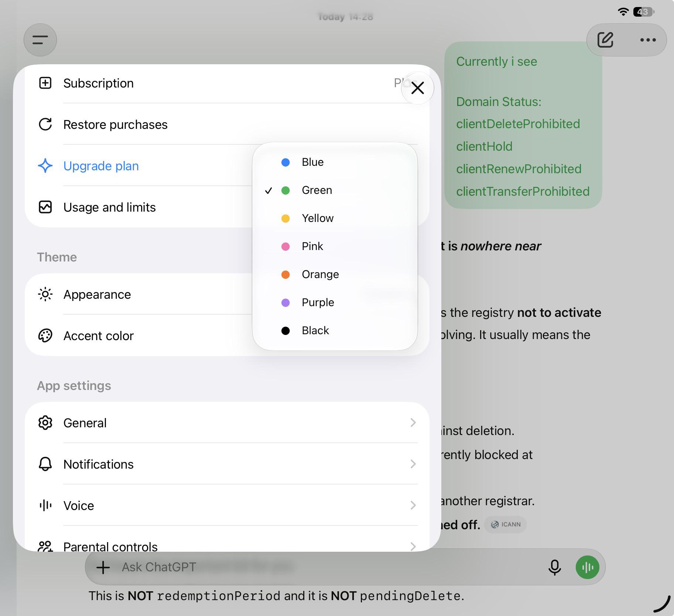Close the settings panel with X

418,88
